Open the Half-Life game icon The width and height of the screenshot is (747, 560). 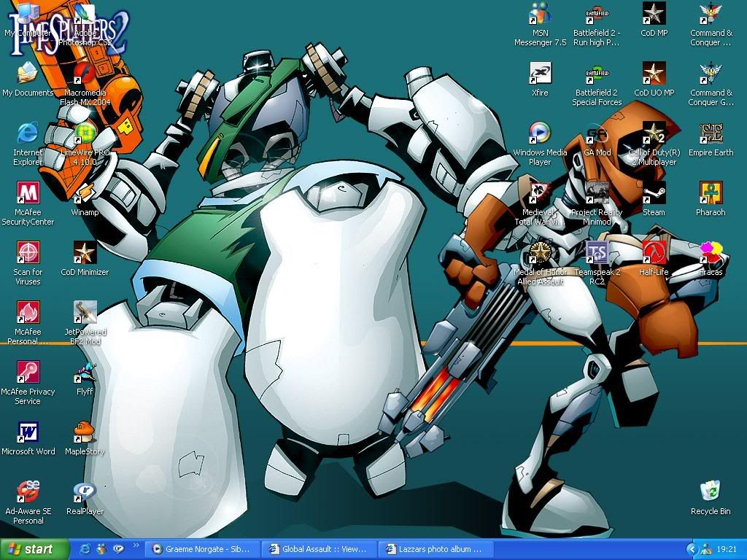(654, 254)
